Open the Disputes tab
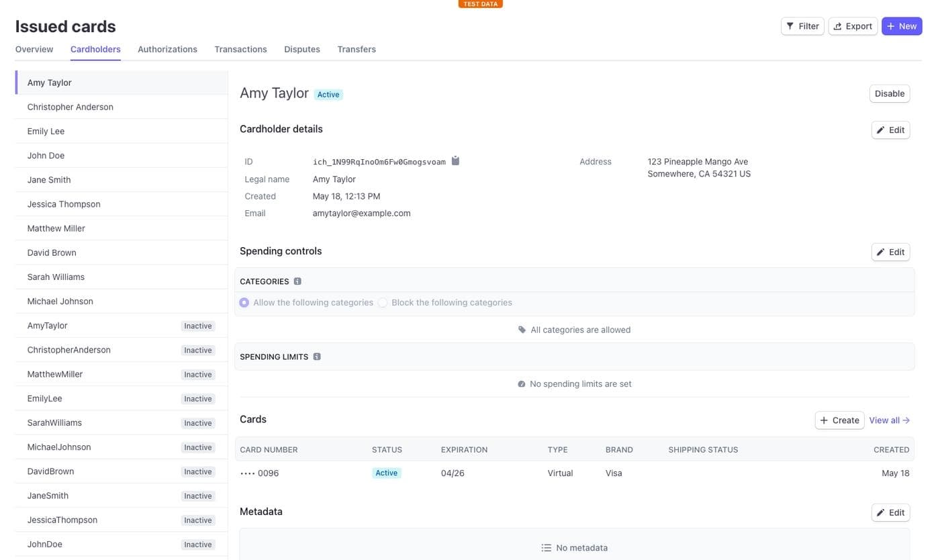 click(301, 49)
